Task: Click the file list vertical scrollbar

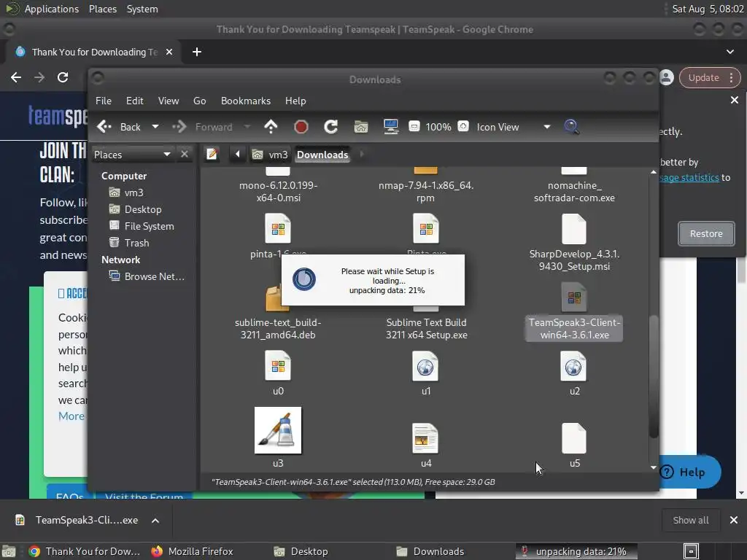Action: point(653,376)
